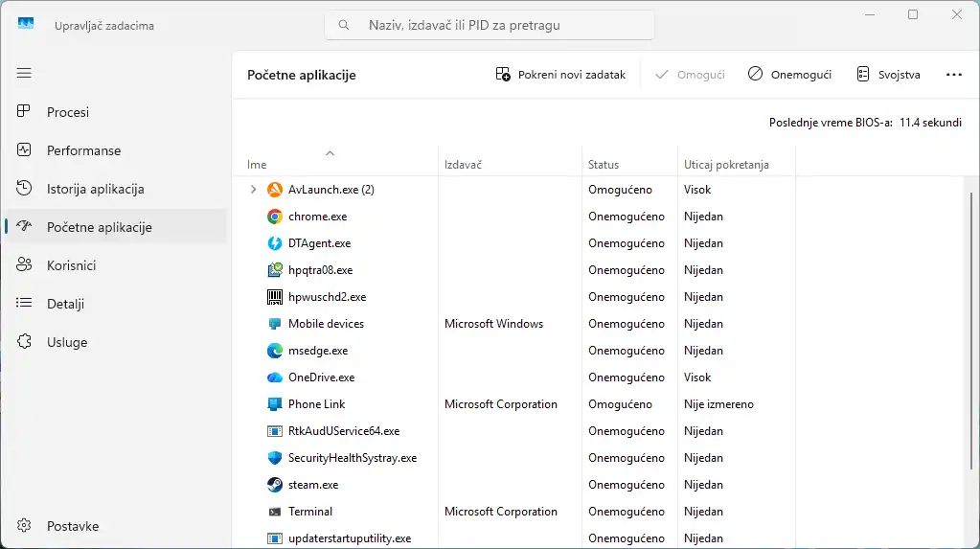This screenshot has width=980, height=549.
Task: Click the vertical scrollbar of the list
Action: [x=970, y=332]
